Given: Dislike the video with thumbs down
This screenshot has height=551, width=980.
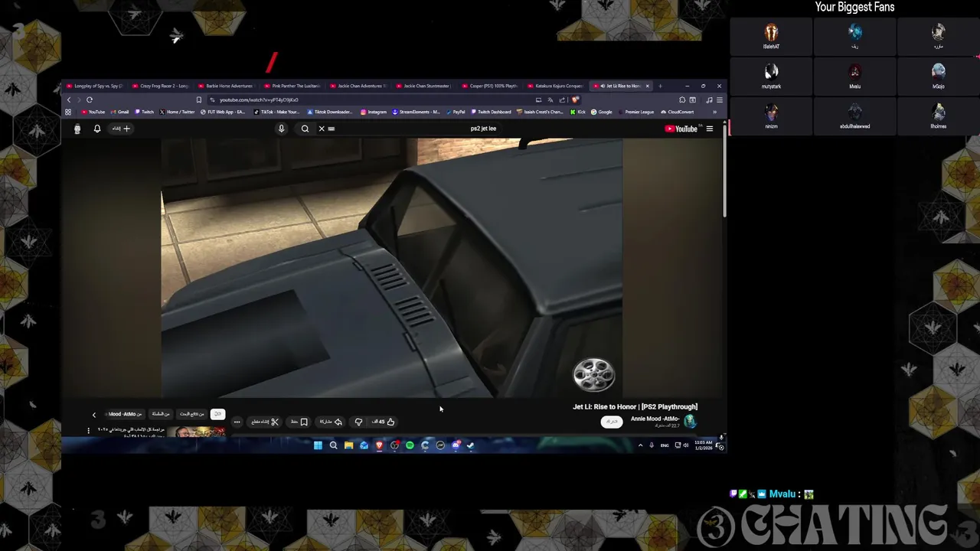Looking at the screenshot, I should pos(358,422).
